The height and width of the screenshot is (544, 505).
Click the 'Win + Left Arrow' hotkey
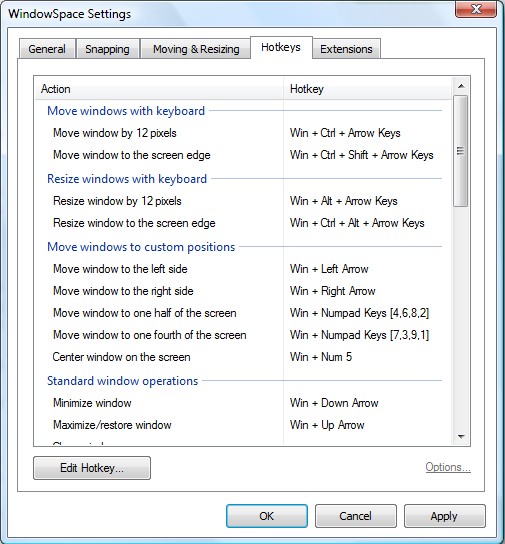329,269
